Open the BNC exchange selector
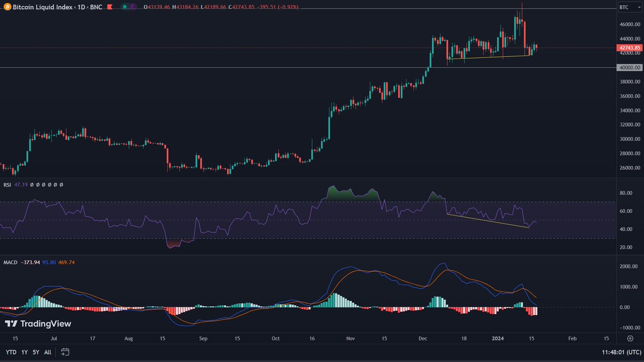The image size is (644, 362). tap(96, 7)
